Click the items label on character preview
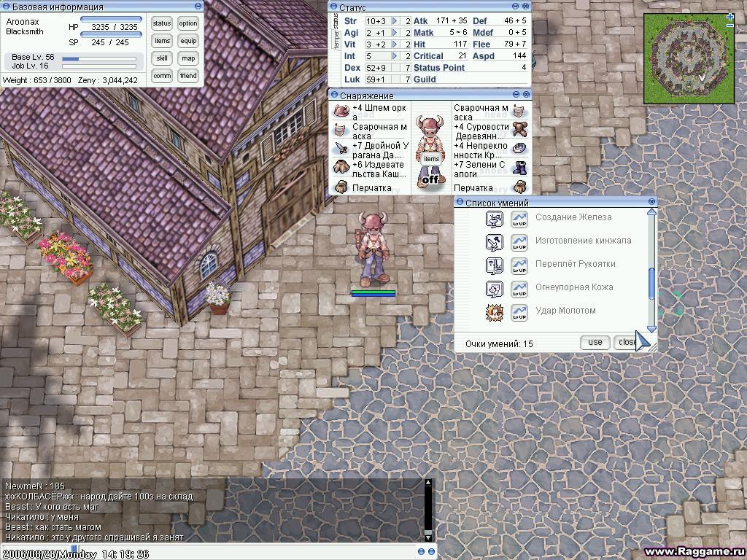The width and height of the screenshot is (747, 560). point(431,159)
